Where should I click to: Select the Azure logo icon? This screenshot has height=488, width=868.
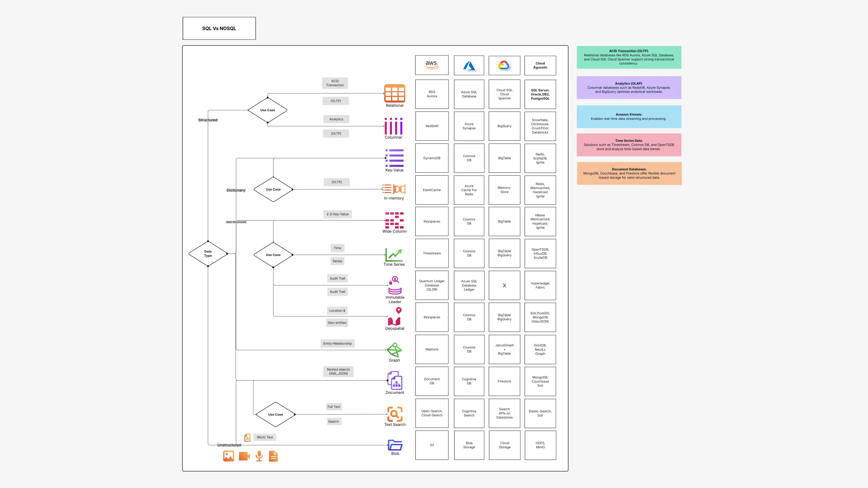[469, 65]
